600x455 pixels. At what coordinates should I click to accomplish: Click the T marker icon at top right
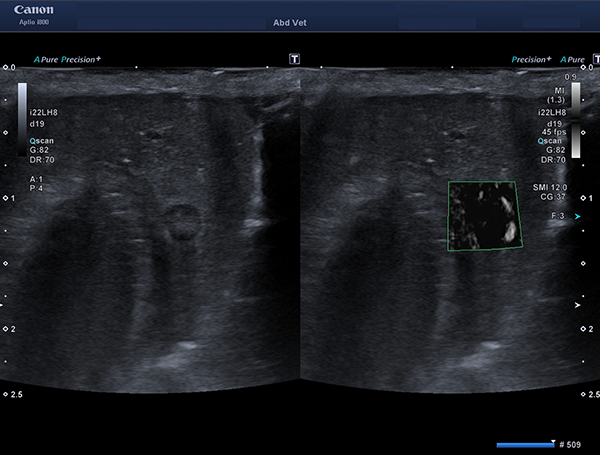(597, 59)
